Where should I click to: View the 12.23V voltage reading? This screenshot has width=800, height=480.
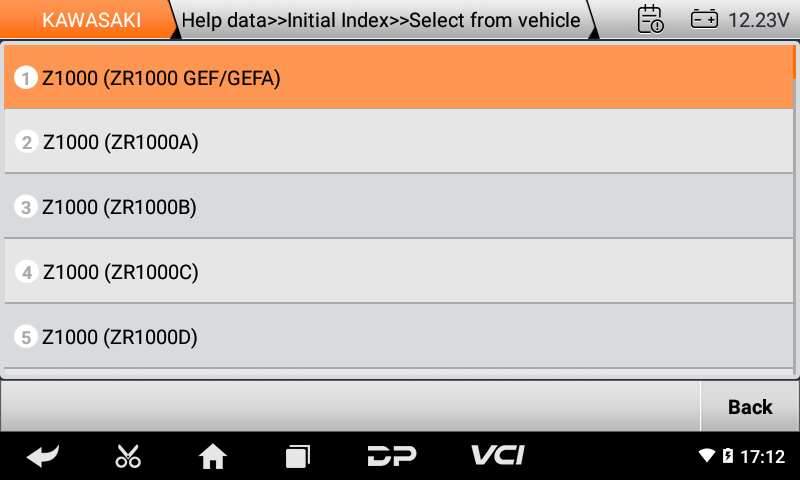(x=758, y=20)
